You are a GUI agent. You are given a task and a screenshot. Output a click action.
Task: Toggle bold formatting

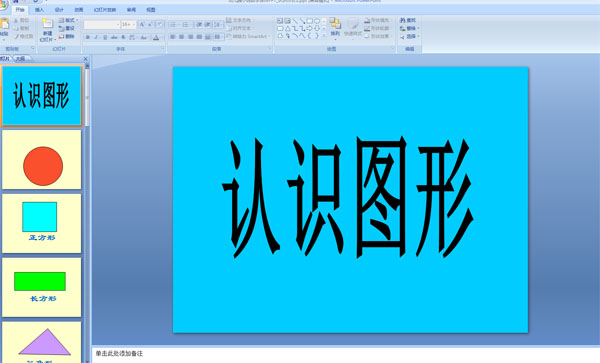point(88,37)
